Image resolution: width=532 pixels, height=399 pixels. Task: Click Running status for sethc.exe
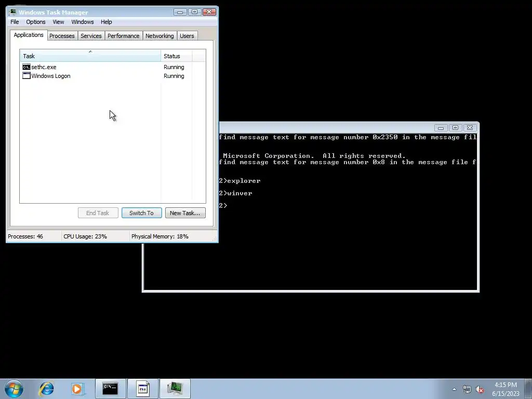[x=174, y=67]
